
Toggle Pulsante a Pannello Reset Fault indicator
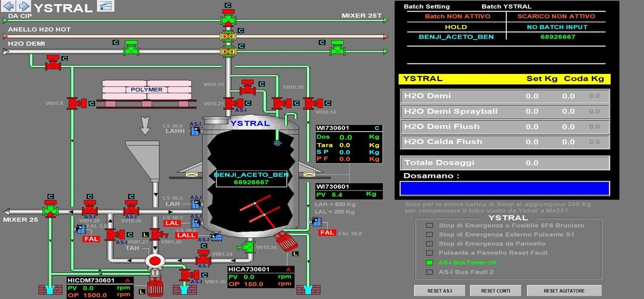tap(429, 252)
